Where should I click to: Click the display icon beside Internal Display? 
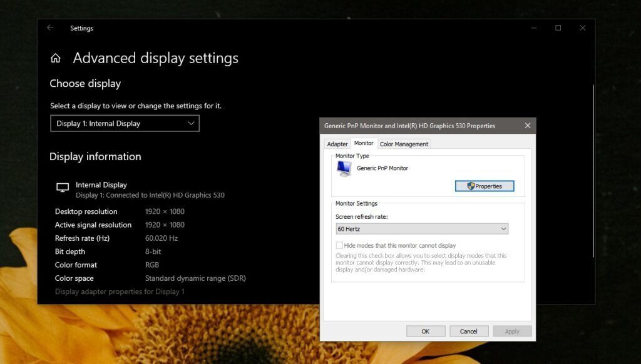[x=62, y=187]
